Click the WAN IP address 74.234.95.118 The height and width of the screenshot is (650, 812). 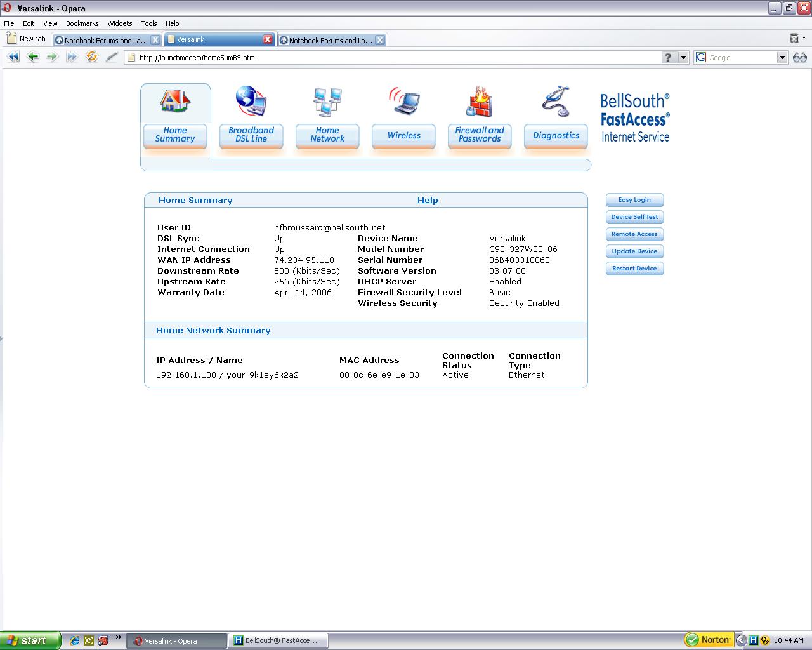pos(304,260)
